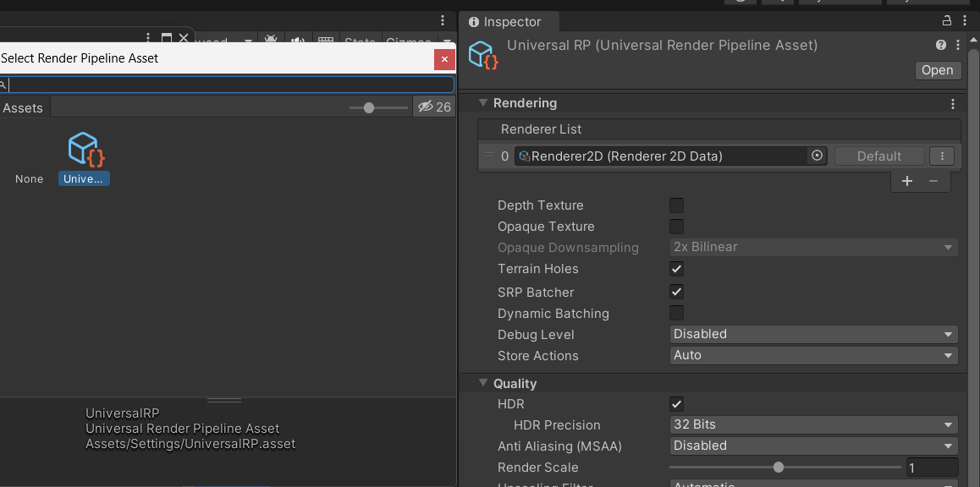Image resolution: width=980 pixels, height=487 pixels.
Task: Click the Open button for Universal RP
Action: tap(938, 70)
